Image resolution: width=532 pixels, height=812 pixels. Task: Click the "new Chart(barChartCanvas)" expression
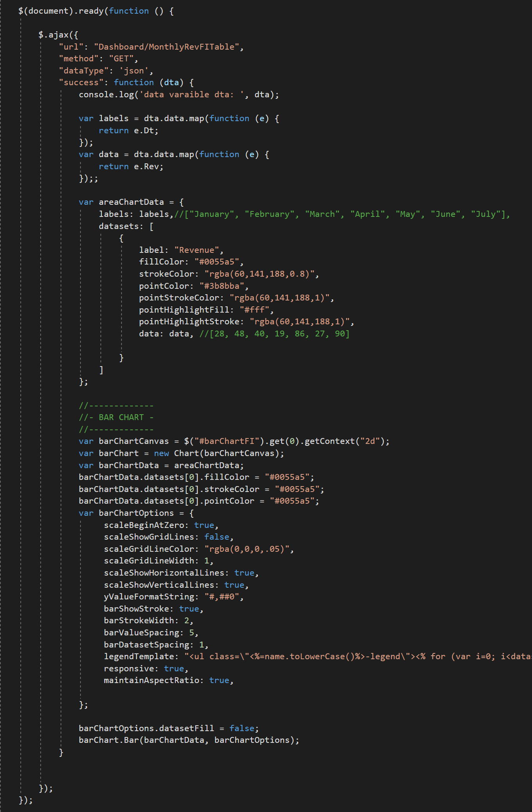(x=217, y=453)
